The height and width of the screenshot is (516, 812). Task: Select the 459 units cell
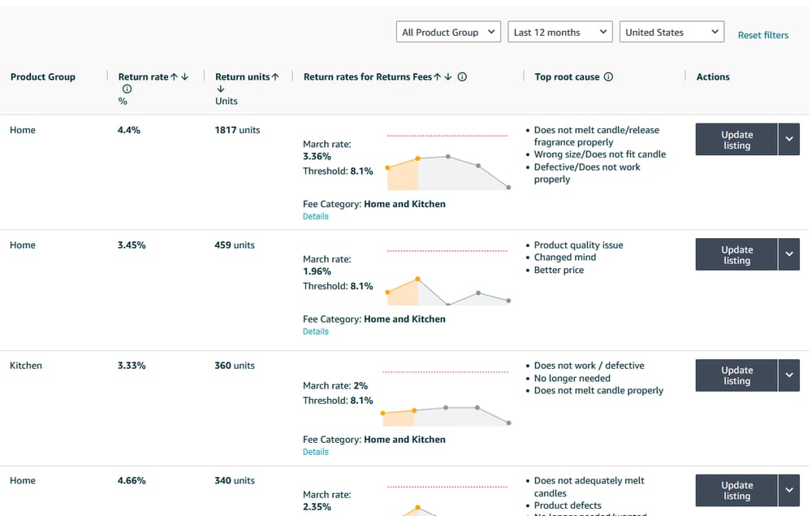[x=235, y=245]
